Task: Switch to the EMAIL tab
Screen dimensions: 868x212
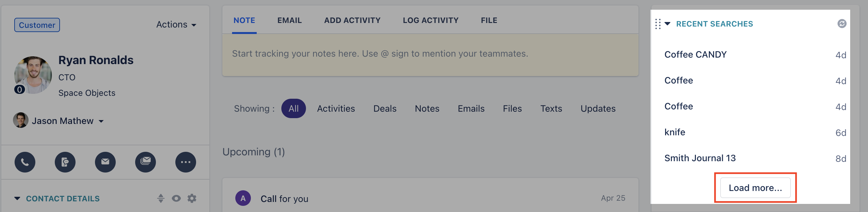Action: coord(289,20)
